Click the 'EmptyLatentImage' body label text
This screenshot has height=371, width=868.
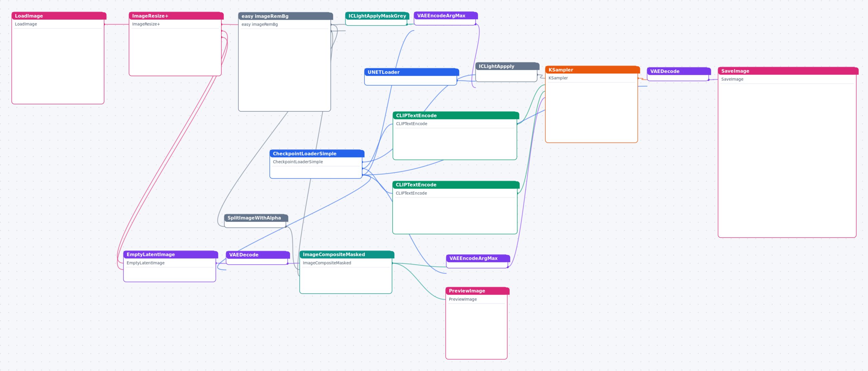pyautogui.click(x=146, y=263)
